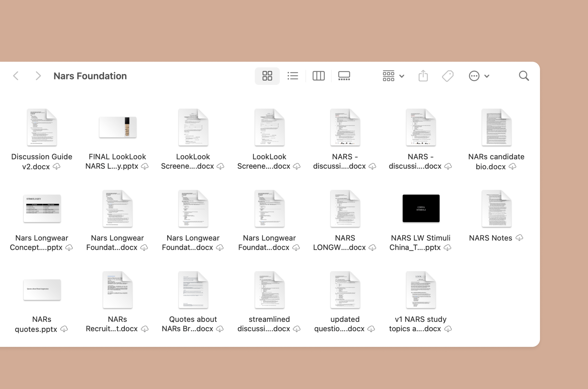Click the Nars Foundation window title
Viewport: 588px width, 389px height.
pyautogui.click(x=90, y=76)
